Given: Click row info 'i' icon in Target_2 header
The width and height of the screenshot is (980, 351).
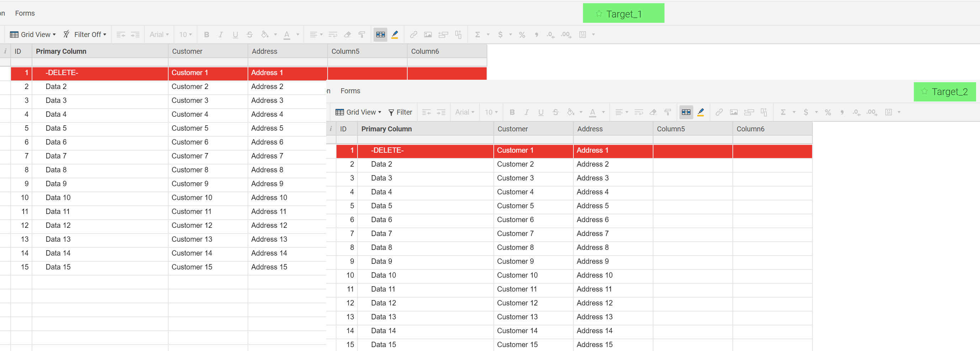Looking at the screenshot, I should [x=330, y=129].
